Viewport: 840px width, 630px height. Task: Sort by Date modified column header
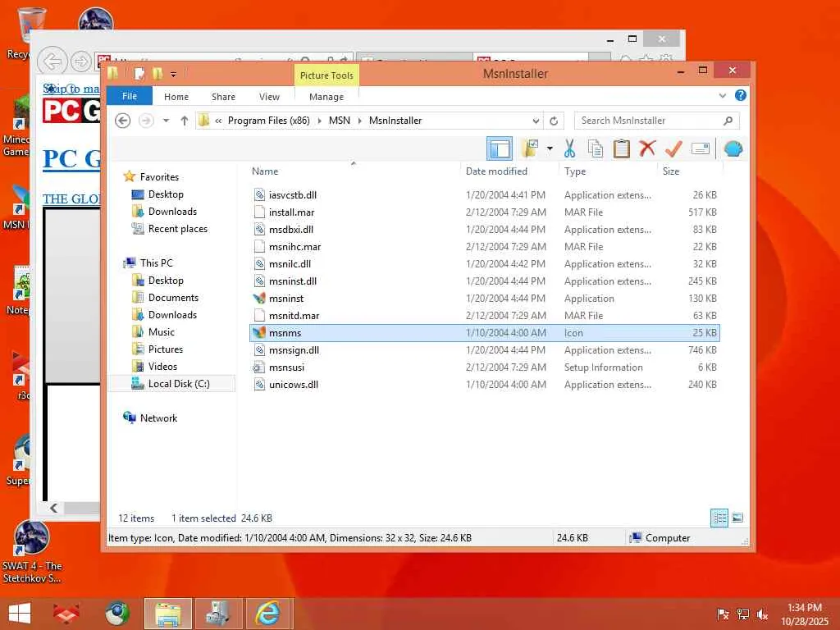coord(496,171)
